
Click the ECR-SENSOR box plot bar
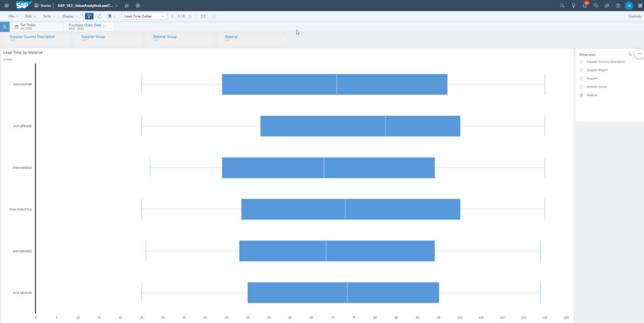point(343,293)
